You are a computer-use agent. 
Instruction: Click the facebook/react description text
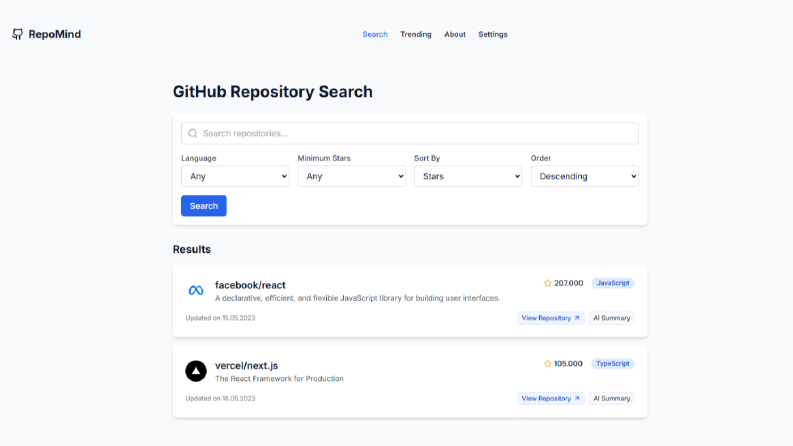tap(358, 298)
